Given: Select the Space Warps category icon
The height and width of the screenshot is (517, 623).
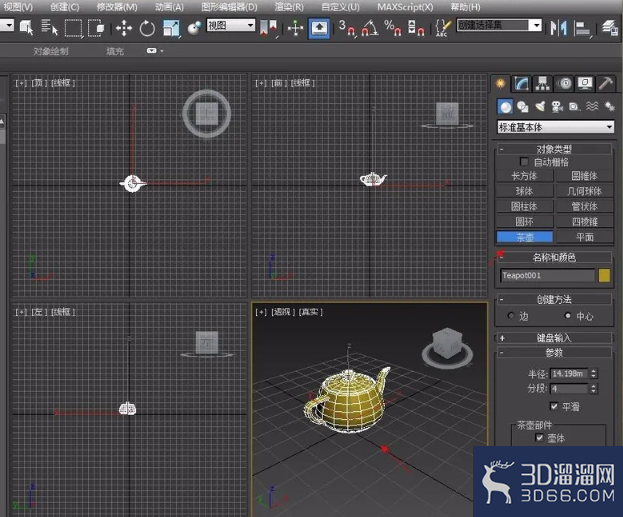Looking at the screenshot, I should point(592,106).
